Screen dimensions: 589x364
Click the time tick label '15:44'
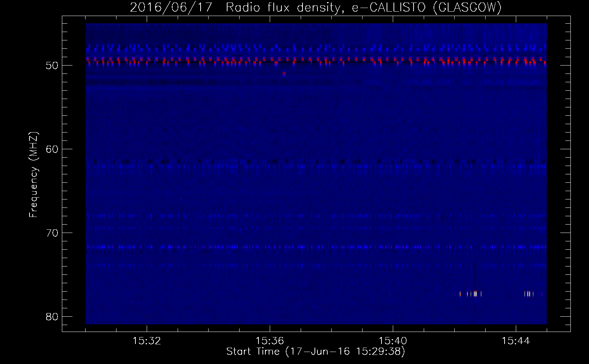[516, 341]
